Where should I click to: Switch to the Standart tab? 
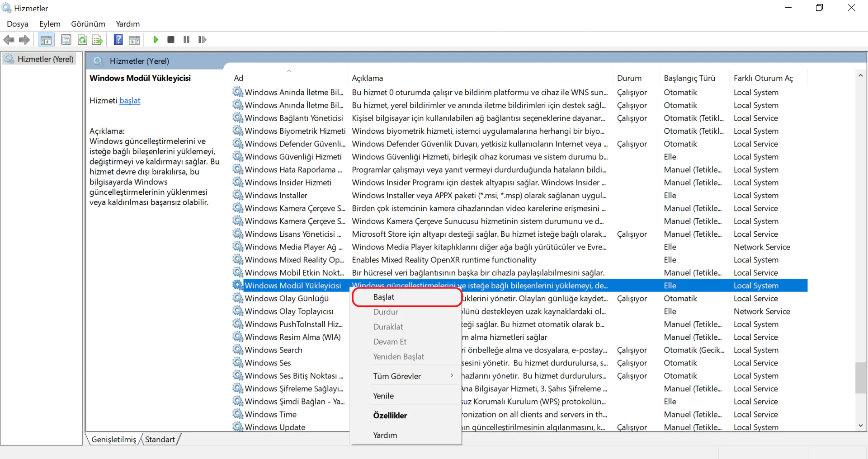coord(160,439)
